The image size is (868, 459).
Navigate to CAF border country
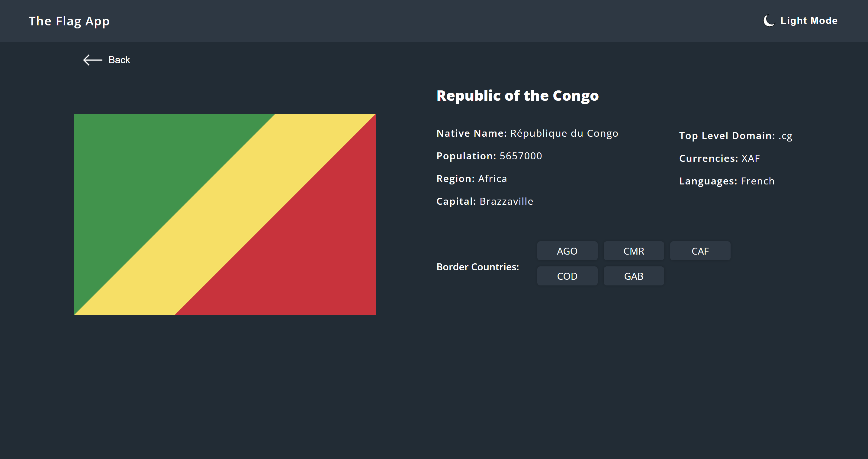coord(700,251)
